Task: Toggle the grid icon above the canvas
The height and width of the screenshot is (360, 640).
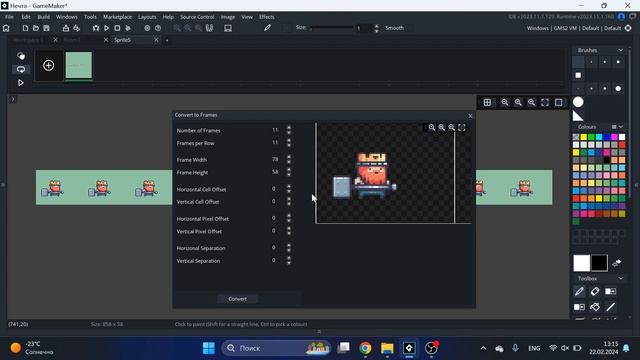Action: click(x=487, y=102)
